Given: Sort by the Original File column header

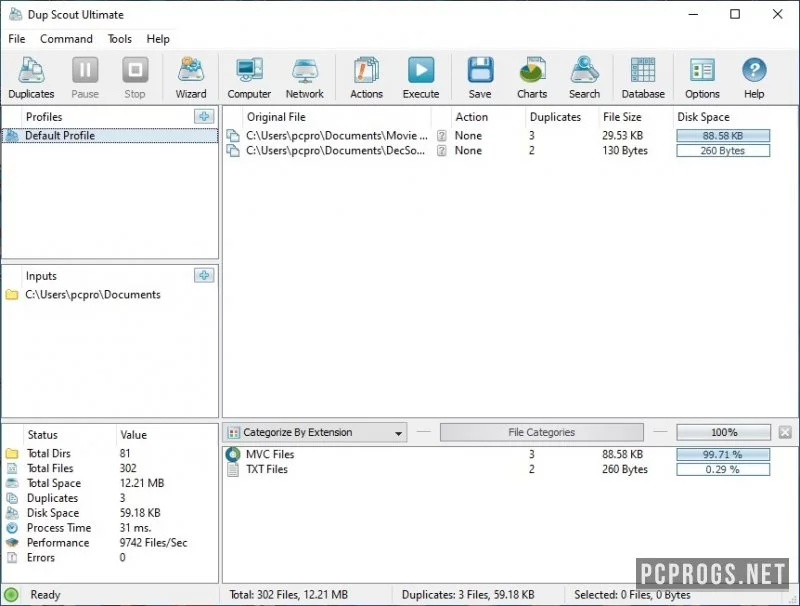Looking at the screenshot, I should coord(337,117).
